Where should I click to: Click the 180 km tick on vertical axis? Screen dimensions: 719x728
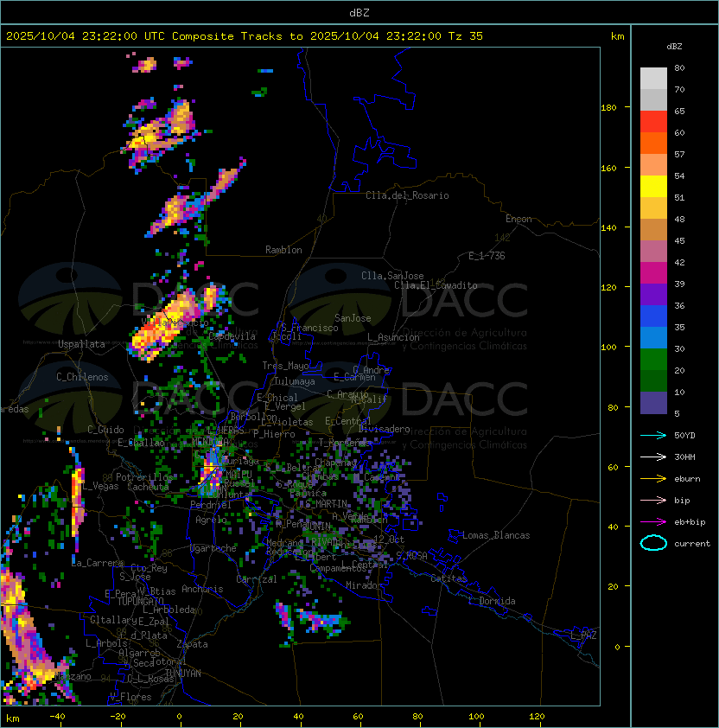point(608,108)
